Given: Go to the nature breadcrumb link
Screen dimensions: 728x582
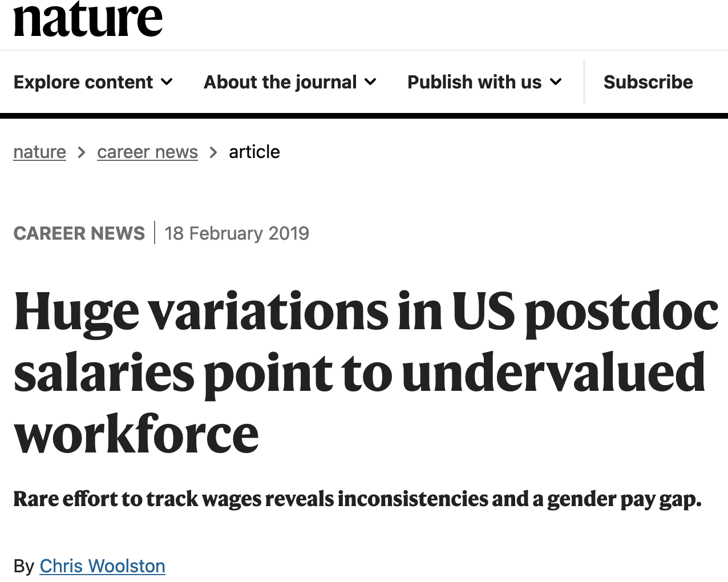Looking at the screenshot, I should 40,152.
